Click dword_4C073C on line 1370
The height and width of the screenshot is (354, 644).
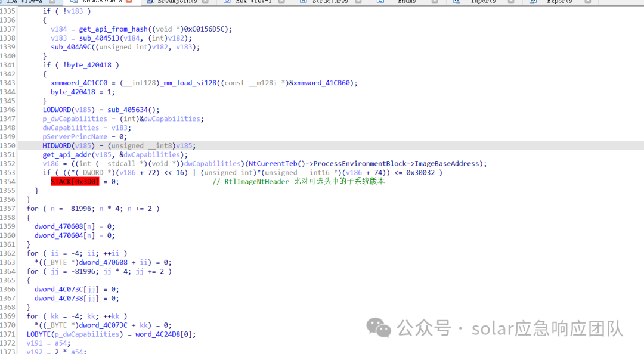(103, 325)
